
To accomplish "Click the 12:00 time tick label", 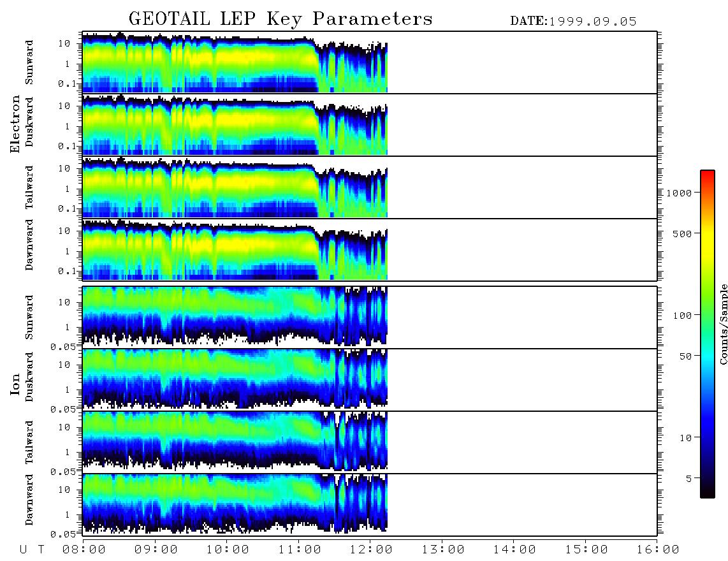I will pyautogui.click(x=371, y=550).
